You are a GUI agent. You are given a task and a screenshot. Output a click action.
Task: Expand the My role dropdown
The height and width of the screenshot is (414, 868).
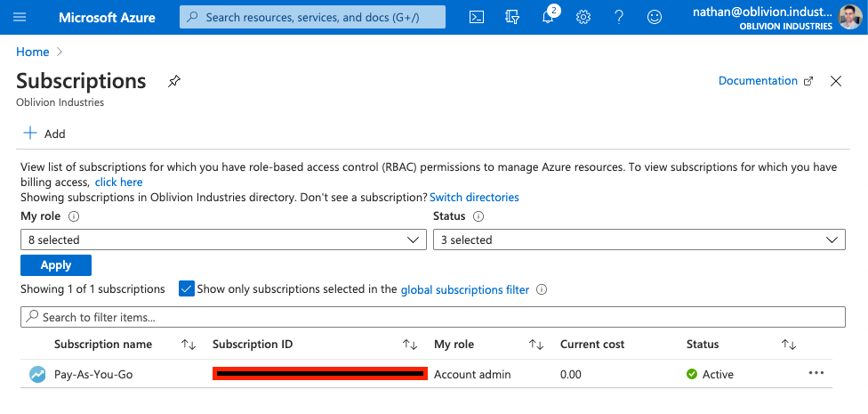(x=222, y=239)
